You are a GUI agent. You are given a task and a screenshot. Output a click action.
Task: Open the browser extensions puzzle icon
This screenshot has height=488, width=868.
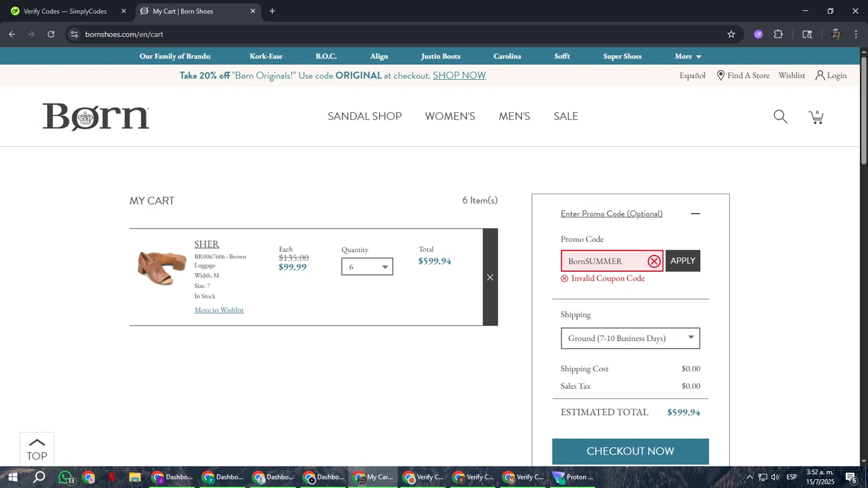(x=778, y=34)
